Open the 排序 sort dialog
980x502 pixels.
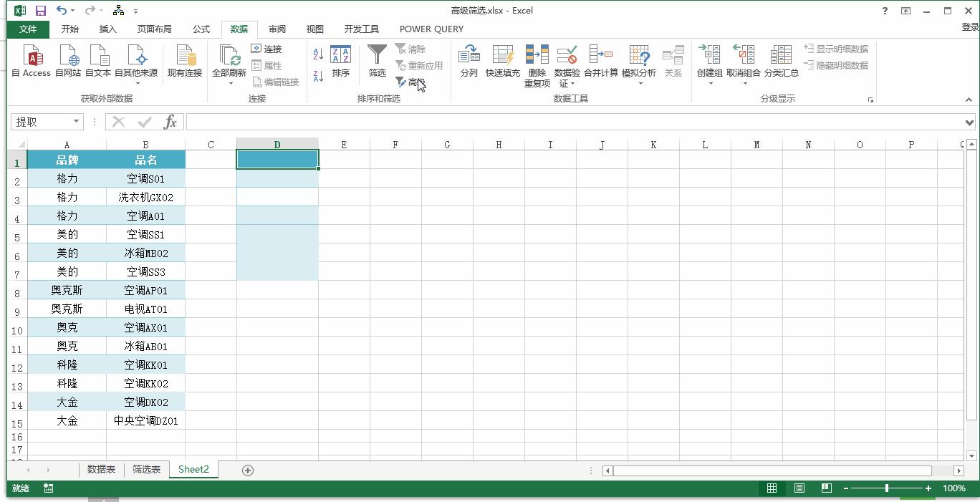coord(341,62)
